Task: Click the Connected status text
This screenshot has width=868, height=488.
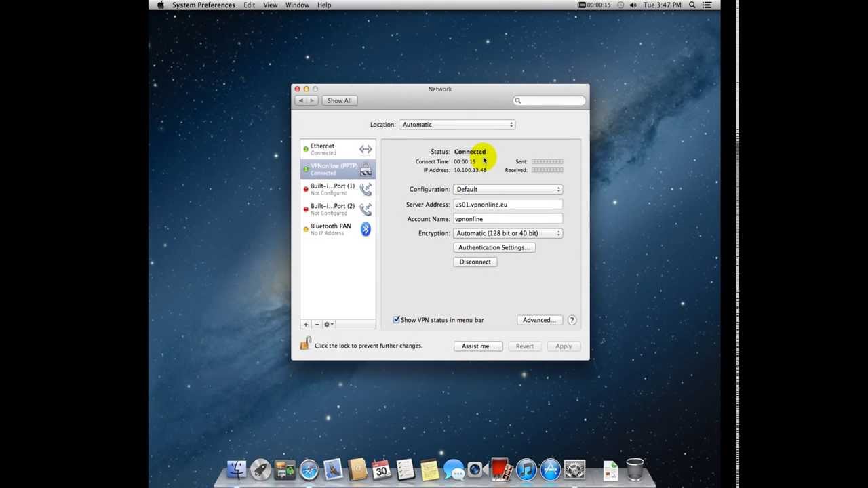Action: (470, 152)
